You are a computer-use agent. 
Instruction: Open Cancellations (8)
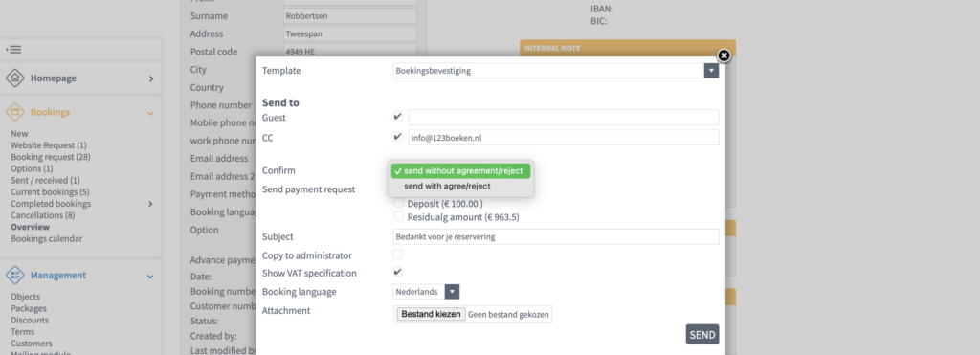42,215
